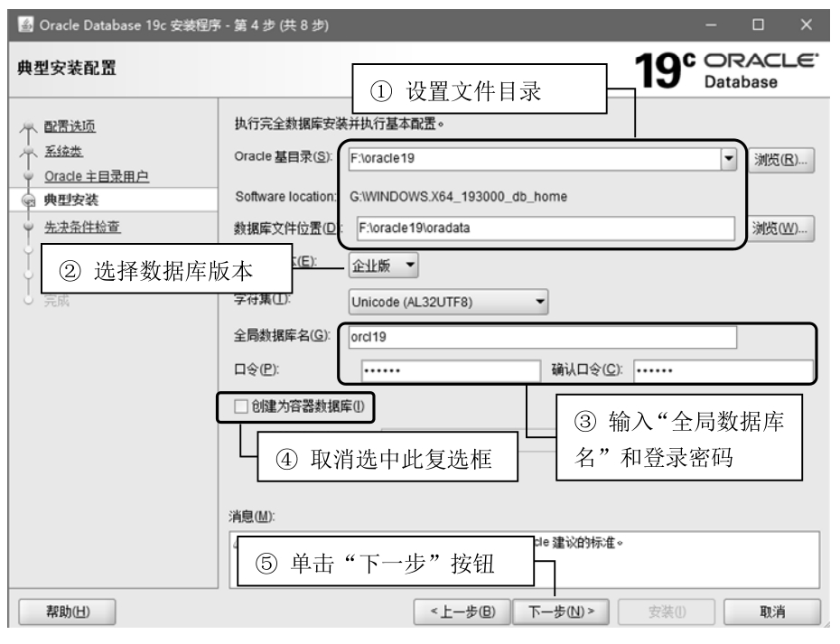Image resolution: width=840 pixels, height=644 pixels.
Task: Click 浏览(R) button for Oracle base
Action: coord(780,160)
